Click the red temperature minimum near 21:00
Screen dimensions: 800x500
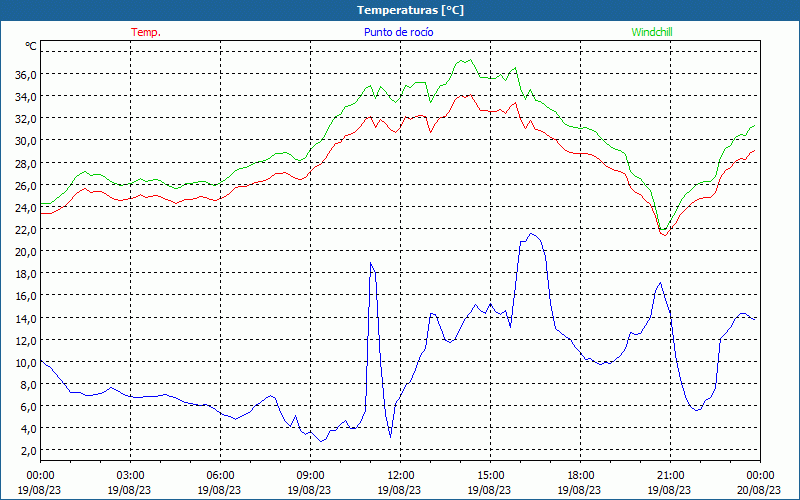coord(664,235)
